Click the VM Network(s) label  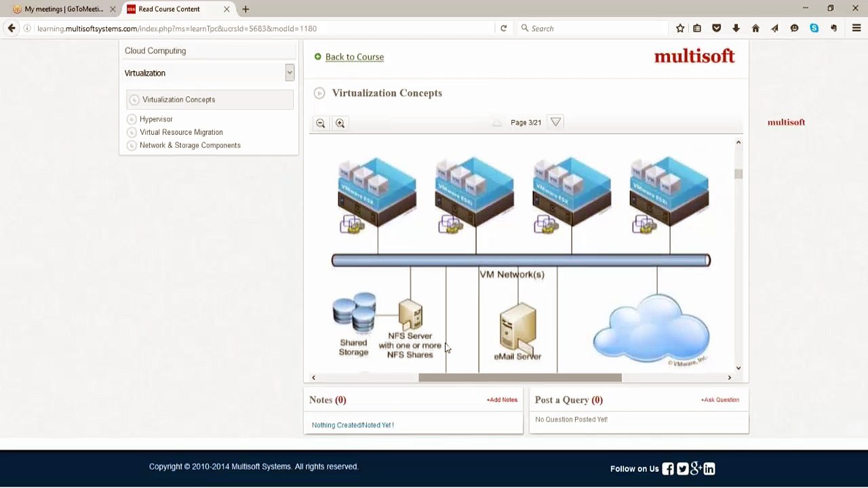[x=512, y=274]
